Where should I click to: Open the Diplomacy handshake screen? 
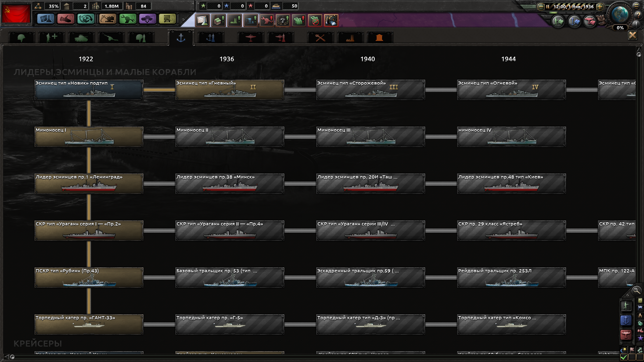66,19
